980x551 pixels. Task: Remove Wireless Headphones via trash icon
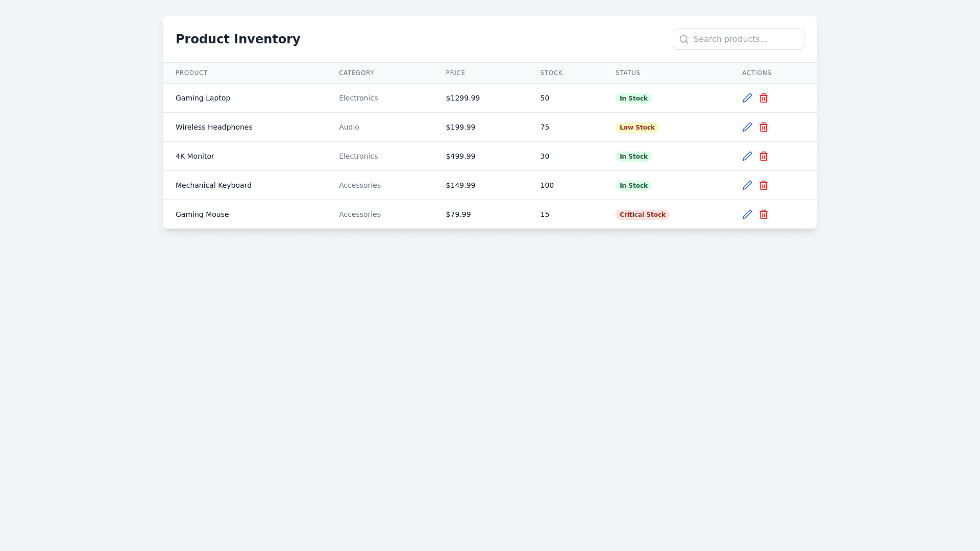point(764,127)
